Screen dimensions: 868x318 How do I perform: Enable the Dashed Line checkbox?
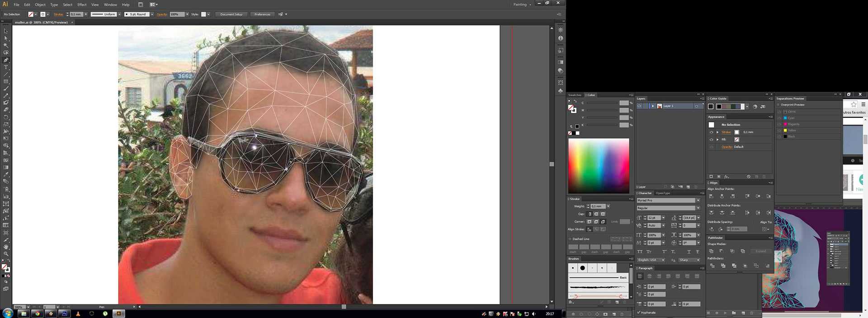[570, 239]
